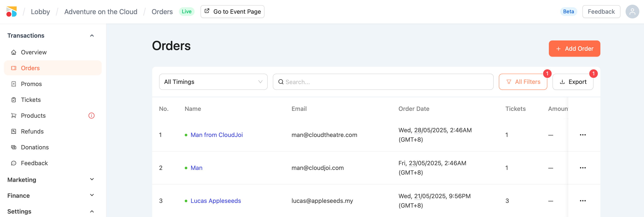Click the app logo in header
Screen dimensions: 644x217
12,12
